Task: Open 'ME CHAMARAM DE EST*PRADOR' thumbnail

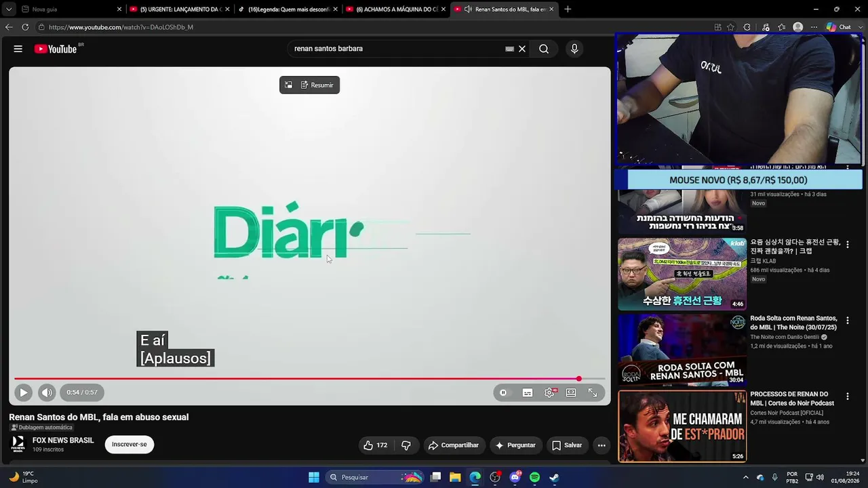Action: pos(682,426)
